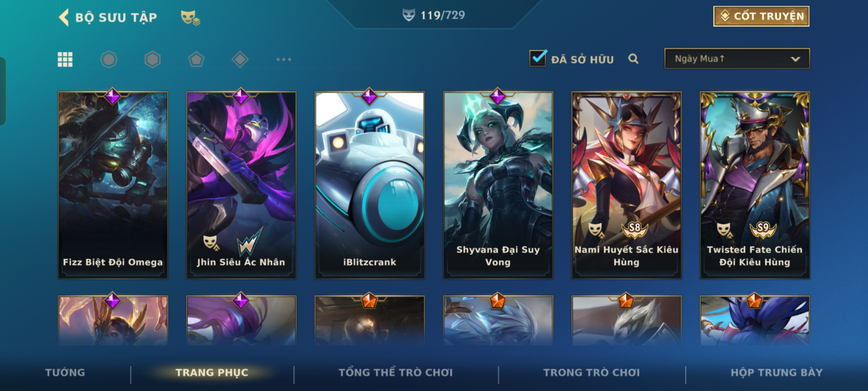Switch to the Tướng tab
Viewport: 868px width, 391px height.
click(x=65, y=373)
